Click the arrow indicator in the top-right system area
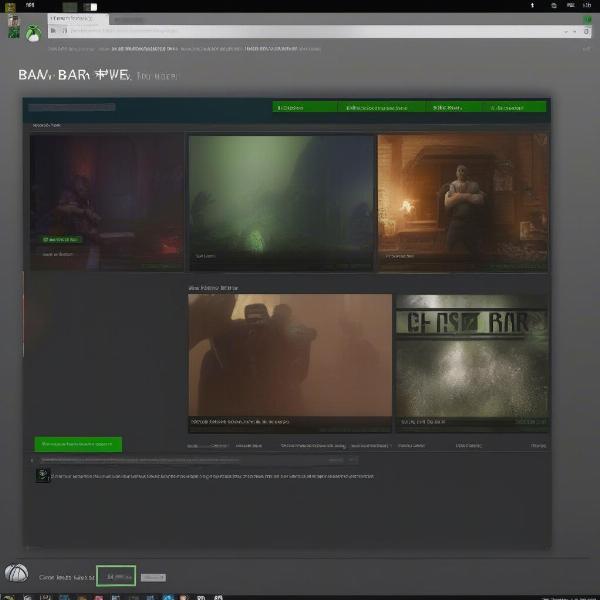600x600 pixels. 532,5
